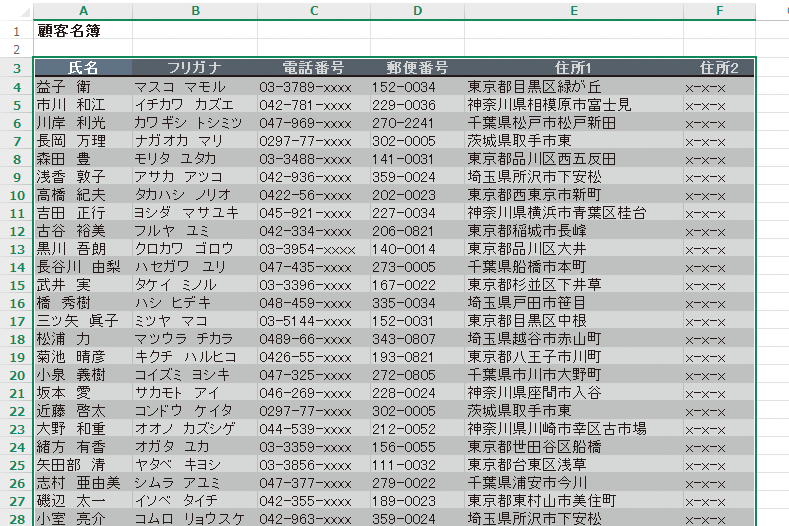Select row 1 header
The width and height of the screenshot is (789, 526).
17,31
